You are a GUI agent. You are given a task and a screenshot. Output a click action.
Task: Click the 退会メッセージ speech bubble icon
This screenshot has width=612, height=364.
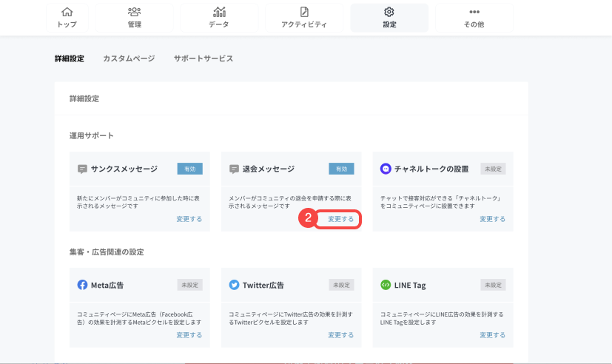[x=234, y=169]
